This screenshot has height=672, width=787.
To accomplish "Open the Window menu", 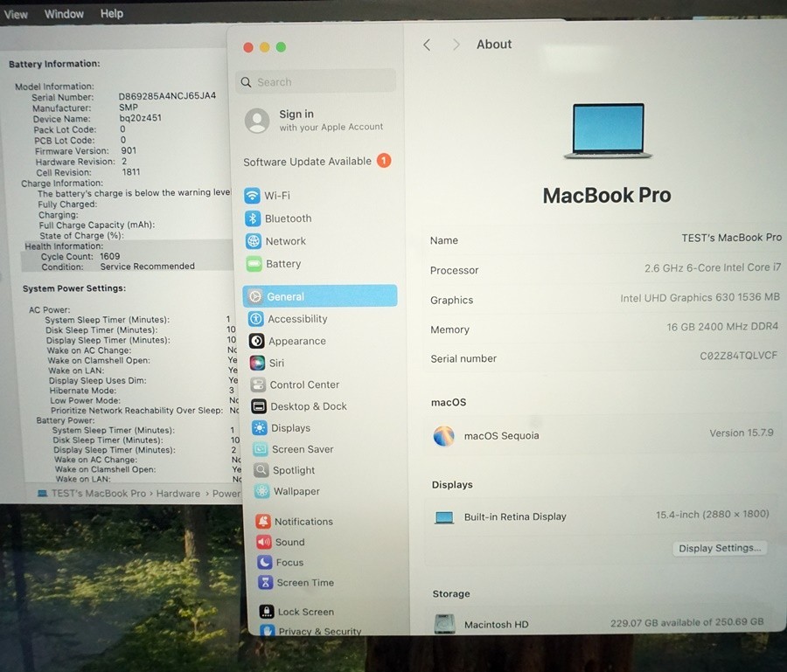I will pyautogui.click(x=64, y=14).
